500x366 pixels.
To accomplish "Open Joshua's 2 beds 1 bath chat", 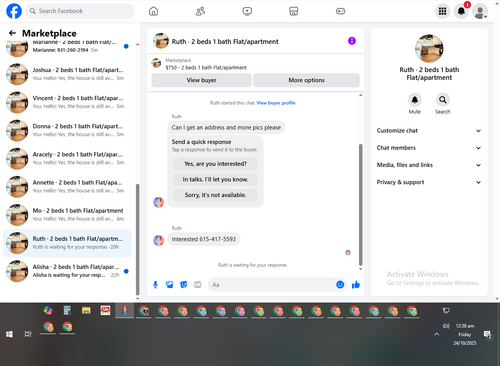I will click(x=67, y=74).
